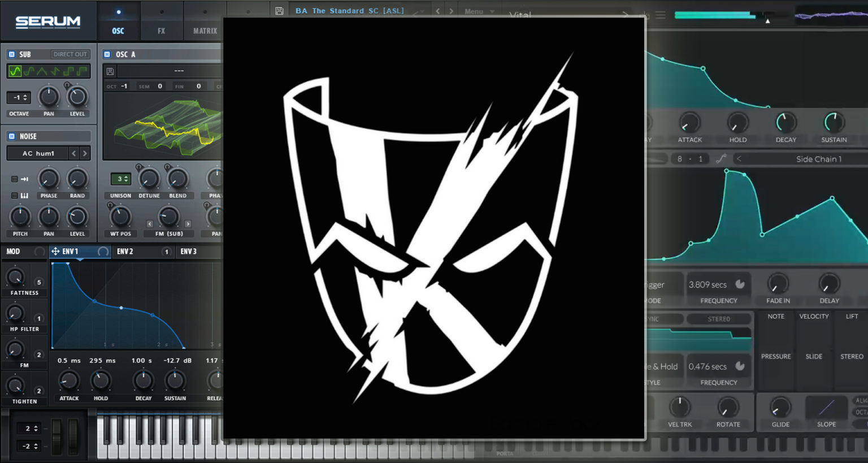
Task: Click the Vital oscilloscope display
Action: [x=831, y=16]
